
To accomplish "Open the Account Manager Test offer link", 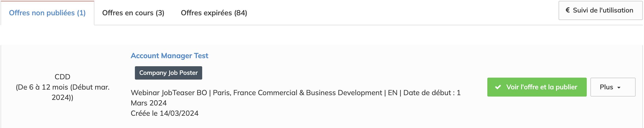I will click(170, 56).
